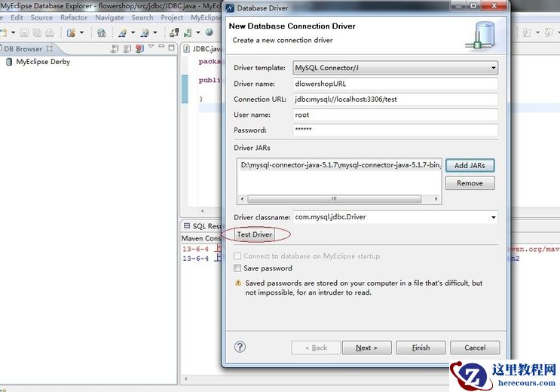
Task: Click the last edit location icon at right
Action: 526,33
